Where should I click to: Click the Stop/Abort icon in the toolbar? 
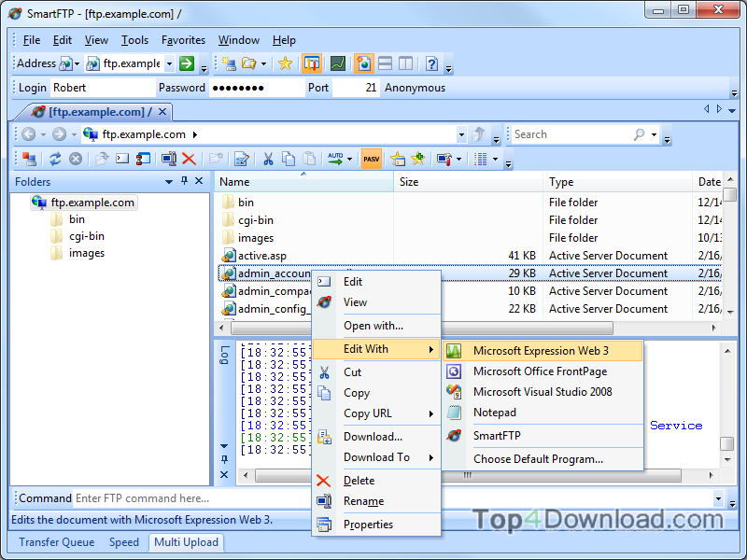[76, 159]
